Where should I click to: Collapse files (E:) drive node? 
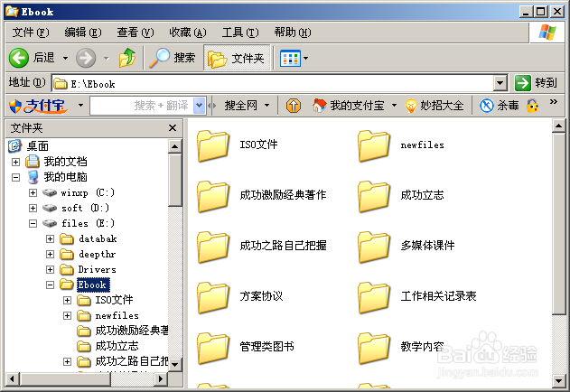tap(33, 223)
